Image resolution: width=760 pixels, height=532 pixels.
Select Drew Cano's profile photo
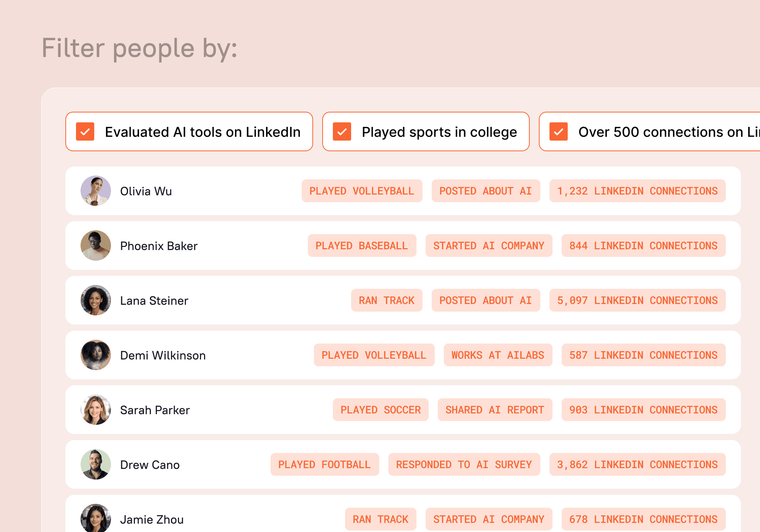pos(96,464)
